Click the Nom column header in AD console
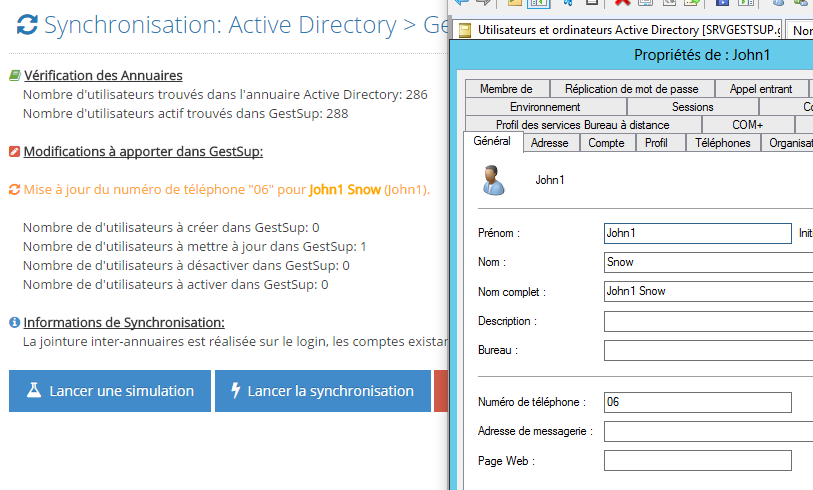The image size is (813, 490). (800, 31)
